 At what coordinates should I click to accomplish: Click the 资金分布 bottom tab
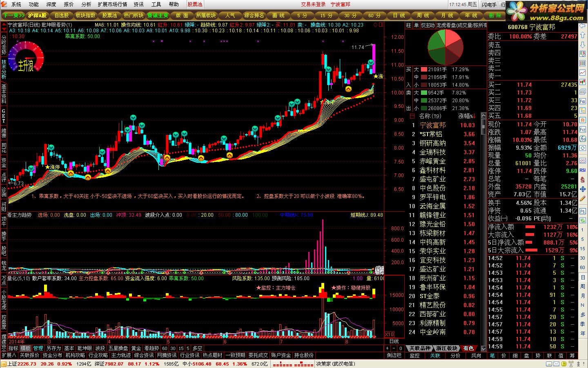52,355
